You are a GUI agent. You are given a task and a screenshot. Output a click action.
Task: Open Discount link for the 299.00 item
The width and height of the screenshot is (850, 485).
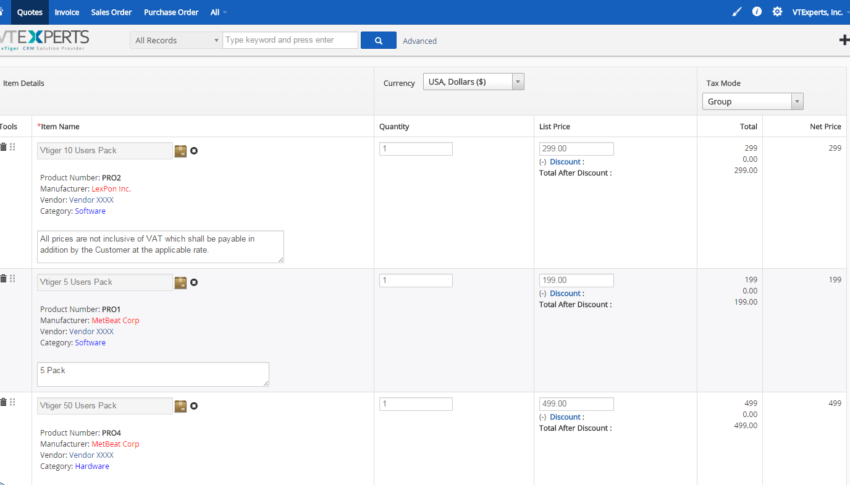pos(565,161)
